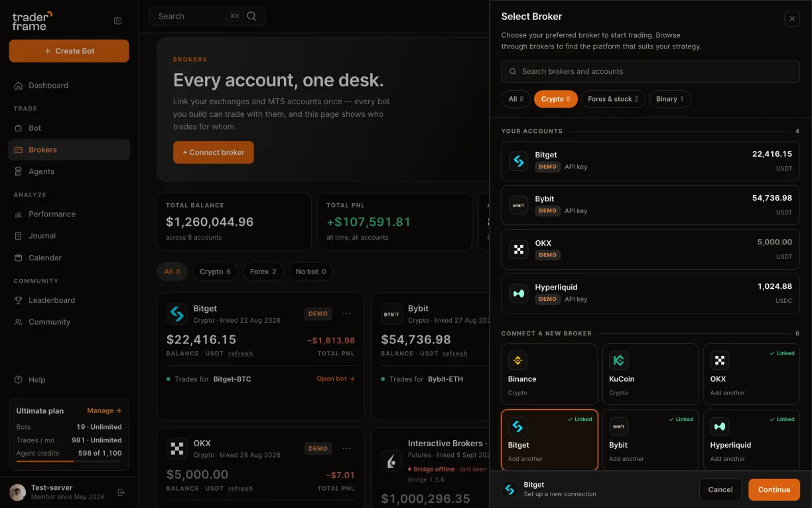Click the Hyperliquid icon in Your Accounts

519,294
